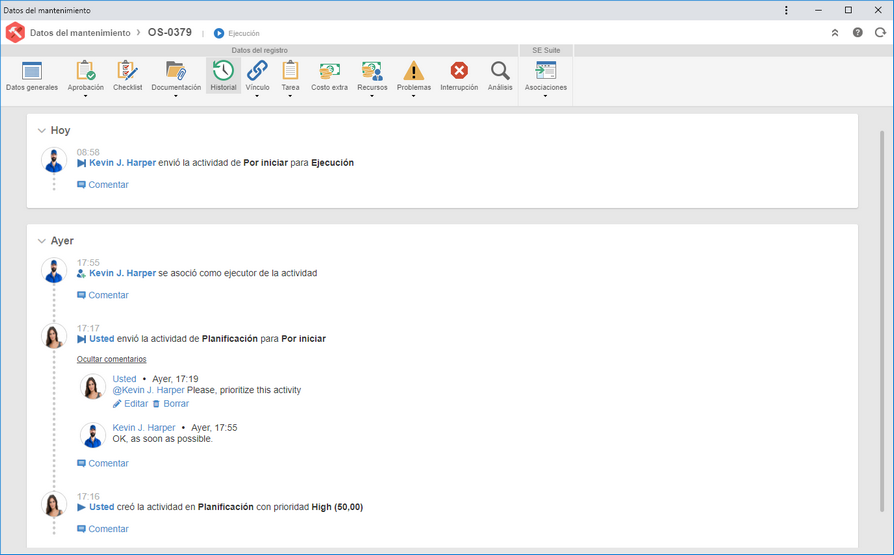This screenshot has width=894, height=555.
Task: Click Ocultar comentarios link
Action: pyautogui.click(x=112, y=359)
